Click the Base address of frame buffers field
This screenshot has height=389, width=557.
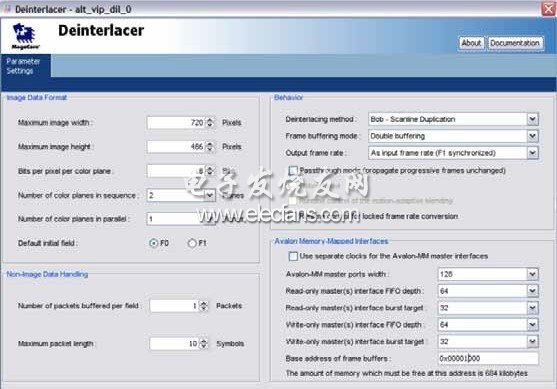coord(488,358)
